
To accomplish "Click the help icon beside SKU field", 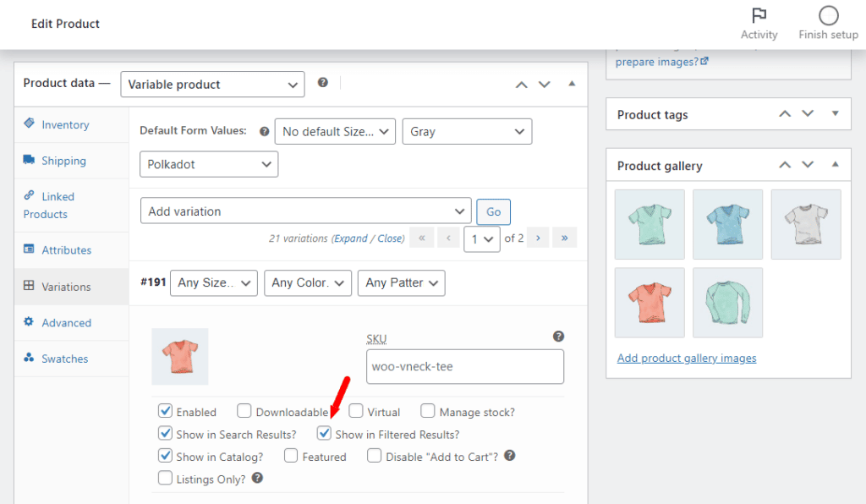I will click(558, 337).
